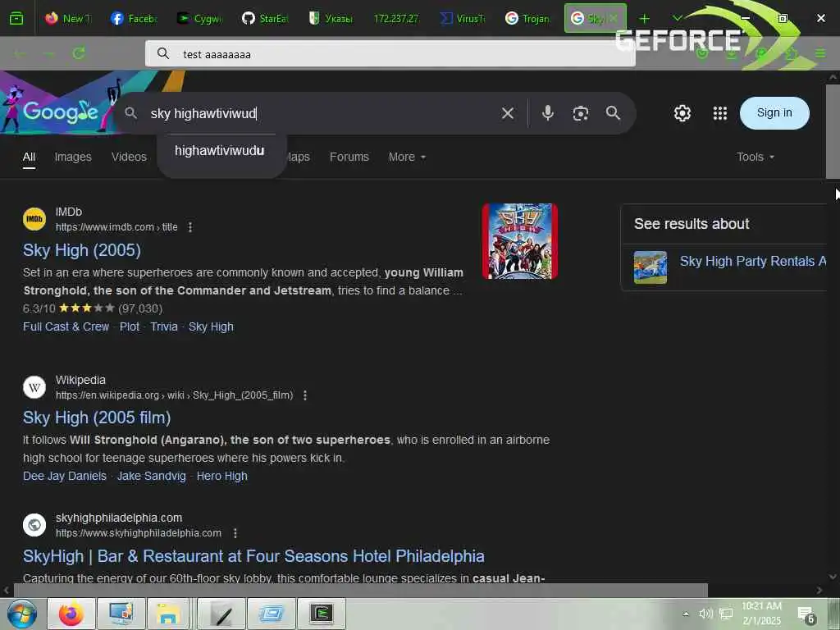Viewport: 840px width, 630px height.
Task: Clear the Google search box text
Action: [507, 113]
